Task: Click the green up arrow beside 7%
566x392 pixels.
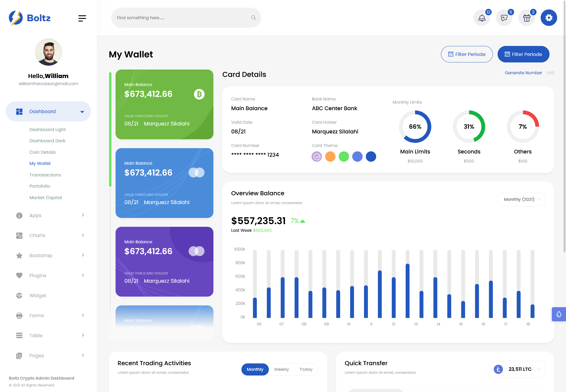Action: [x=302, y=221]
